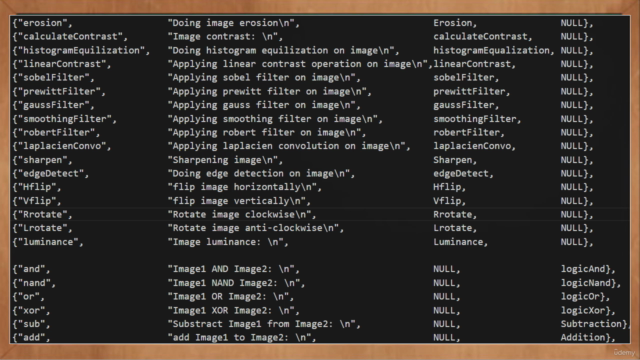Click the logicAnd function identifier
The width and height of the screenshot is (640, 360).
pyautogui.click(x=583, y=269)
